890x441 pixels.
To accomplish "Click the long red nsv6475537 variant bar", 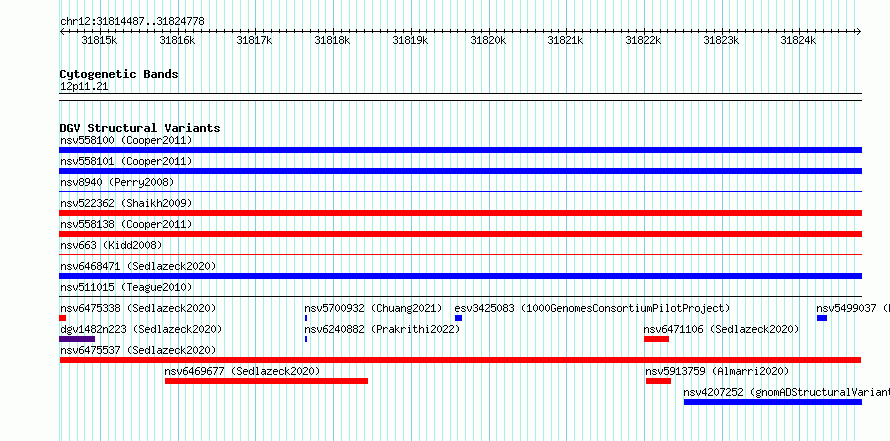I will [x=460, y=360].
